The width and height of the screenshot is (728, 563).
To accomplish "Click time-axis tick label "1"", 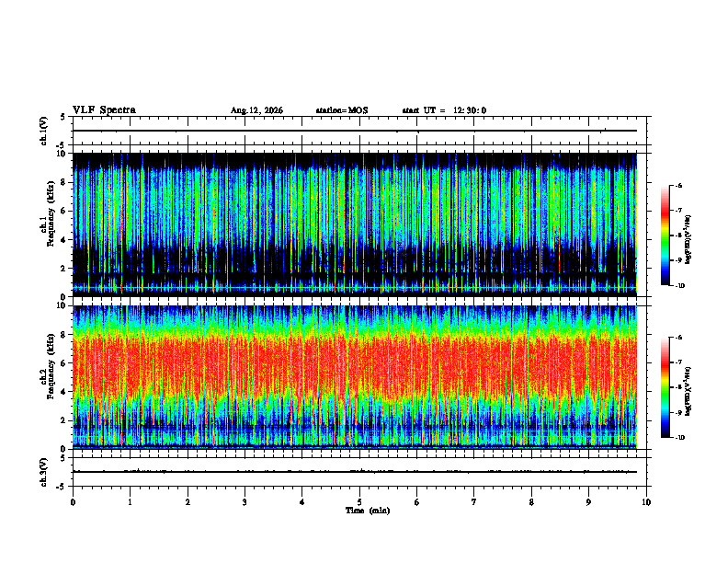I will [x=130, y=502].
